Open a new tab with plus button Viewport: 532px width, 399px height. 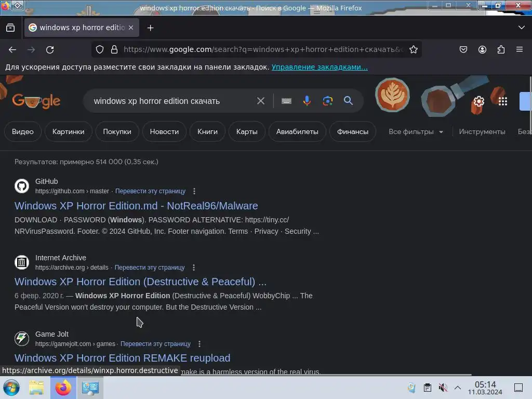150,28
